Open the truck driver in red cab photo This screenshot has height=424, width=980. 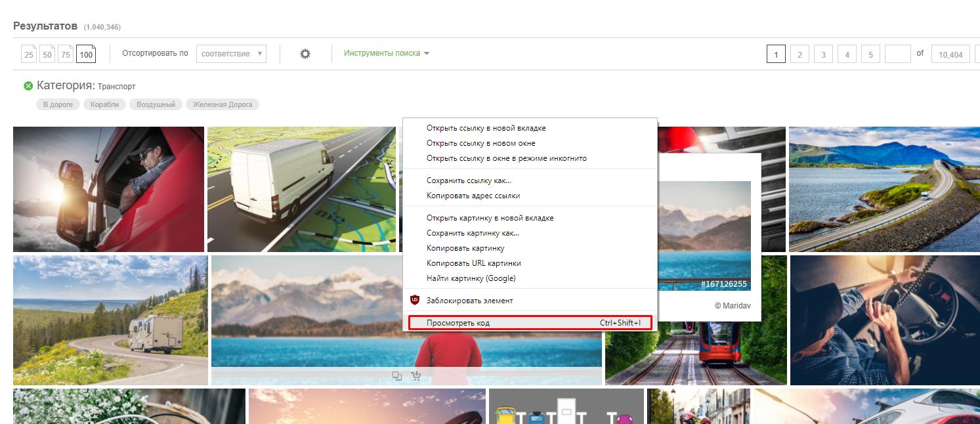pos(108,189)
